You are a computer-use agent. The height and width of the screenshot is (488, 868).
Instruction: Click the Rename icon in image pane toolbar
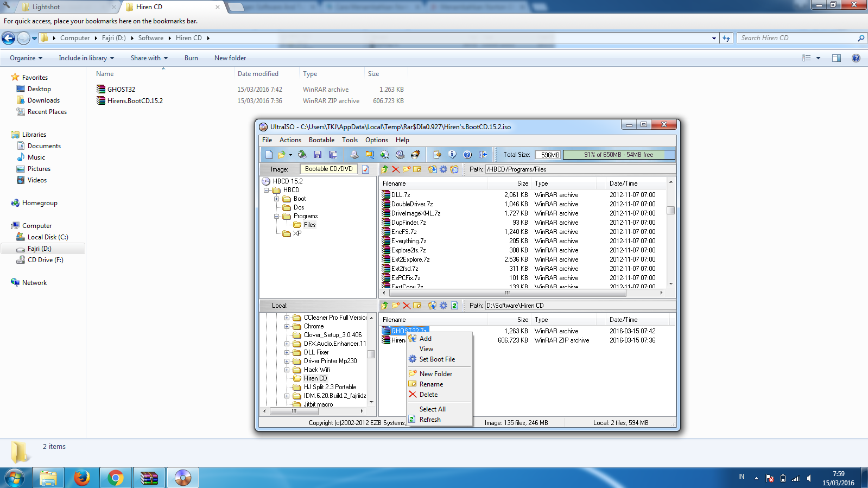[417, 169]
